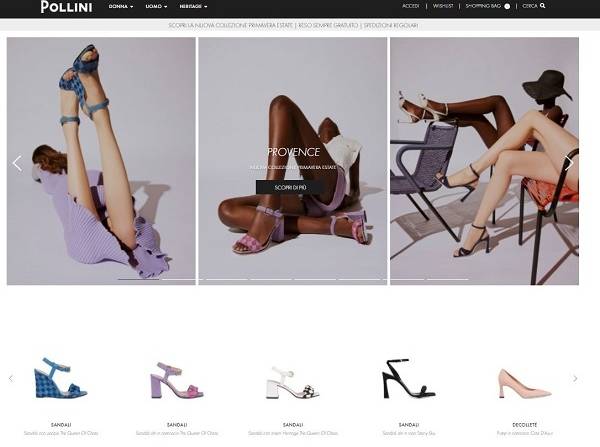Select the black strappy sandal
Image resolution: width=600 pixels, height=447 pixels.
[x=408, y=379]
